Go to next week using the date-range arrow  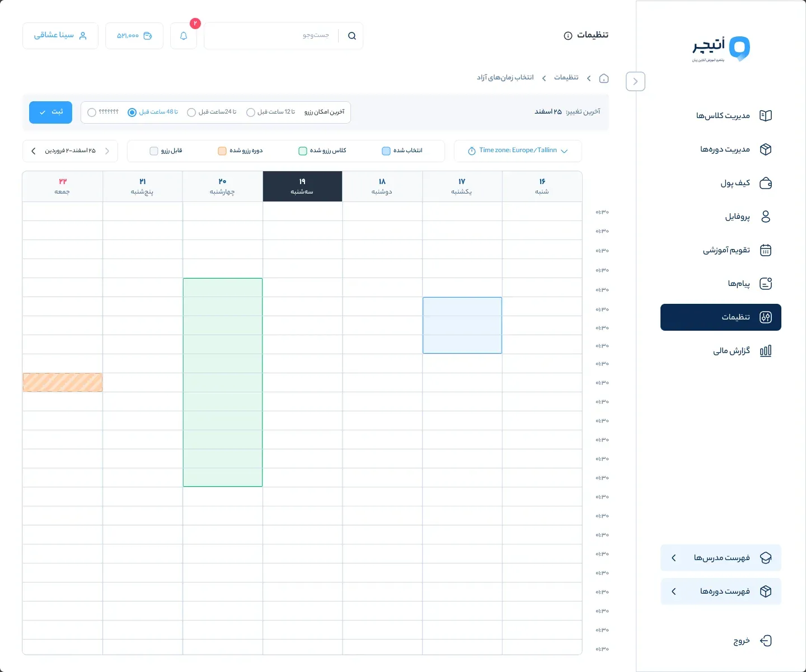click(34, 151)
